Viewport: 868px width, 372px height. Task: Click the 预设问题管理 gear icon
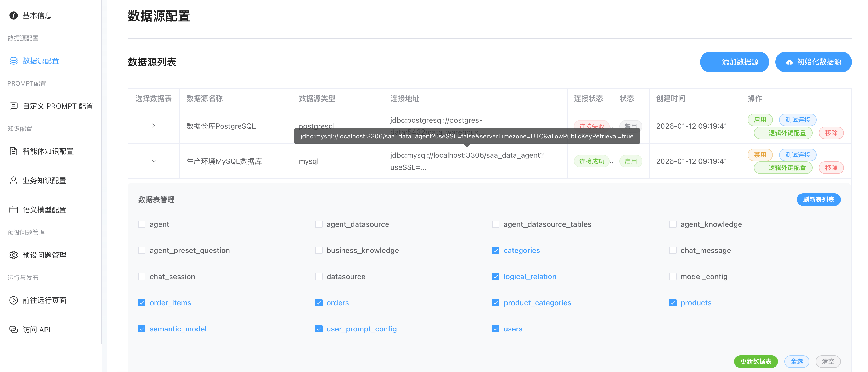pos(14,255)
